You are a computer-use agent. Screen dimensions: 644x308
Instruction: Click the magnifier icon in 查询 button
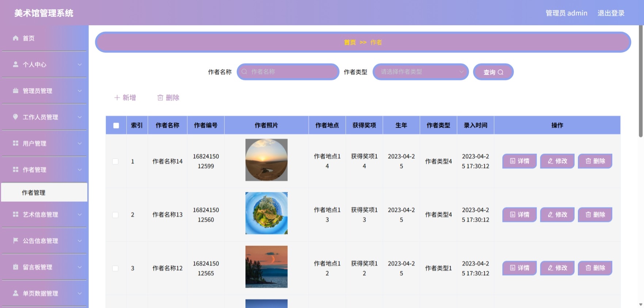point(500,72)
